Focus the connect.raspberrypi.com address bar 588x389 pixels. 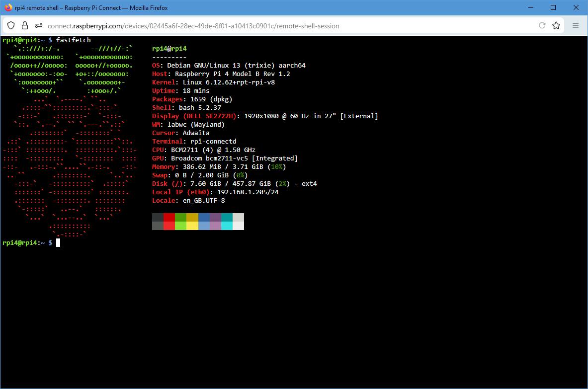(249, 26)
